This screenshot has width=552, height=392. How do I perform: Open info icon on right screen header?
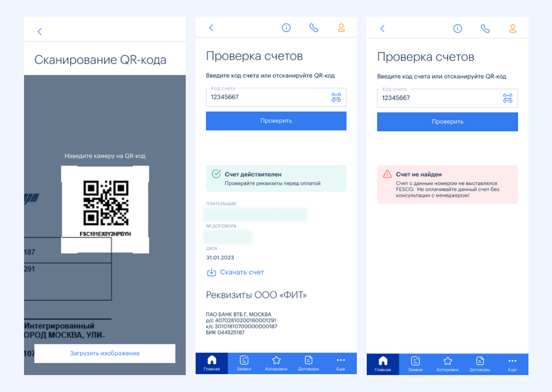pyautogui.click(x=457, y=28)
